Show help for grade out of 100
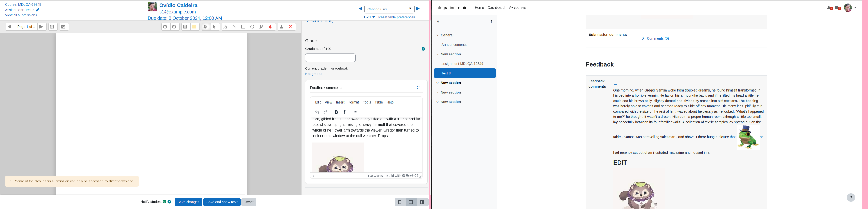 [x=423, y=49]
